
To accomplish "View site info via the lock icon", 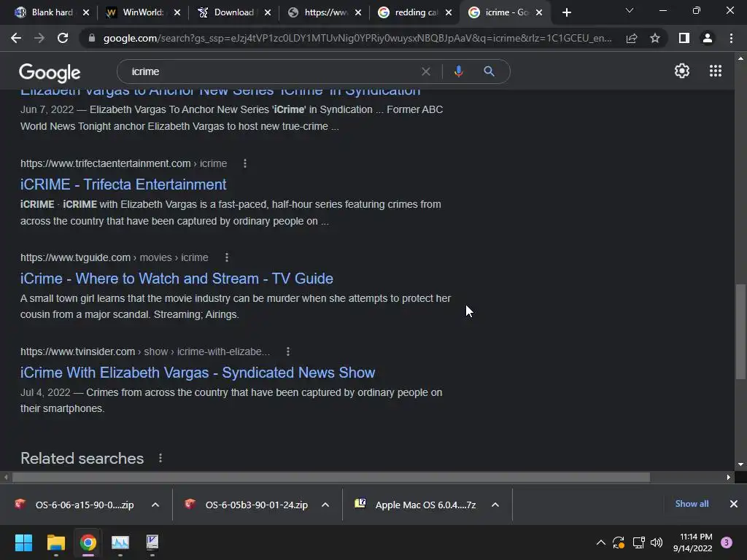I will click(x=91, y=38).
